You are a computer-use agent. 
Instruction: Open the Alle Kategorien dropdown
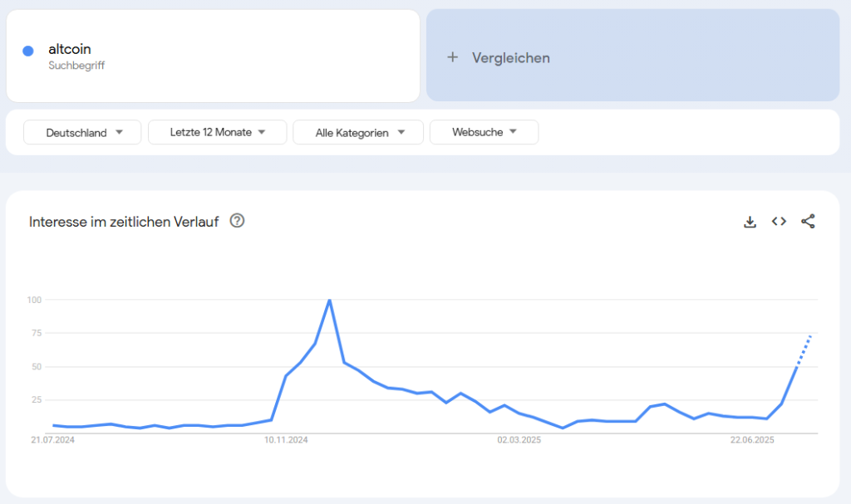pyautogui.click(x=358, y=132)
